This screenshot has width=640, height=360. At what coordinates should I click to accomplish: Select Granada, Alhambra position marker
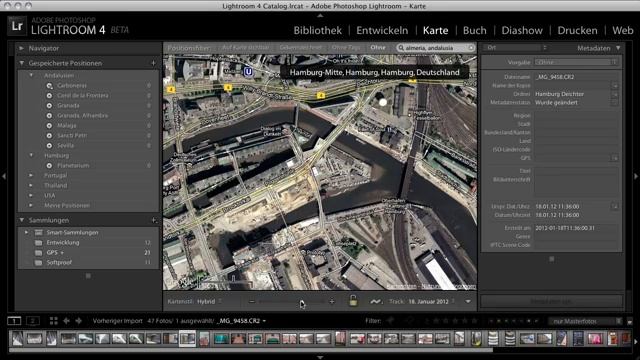click(x=49, y=116)
